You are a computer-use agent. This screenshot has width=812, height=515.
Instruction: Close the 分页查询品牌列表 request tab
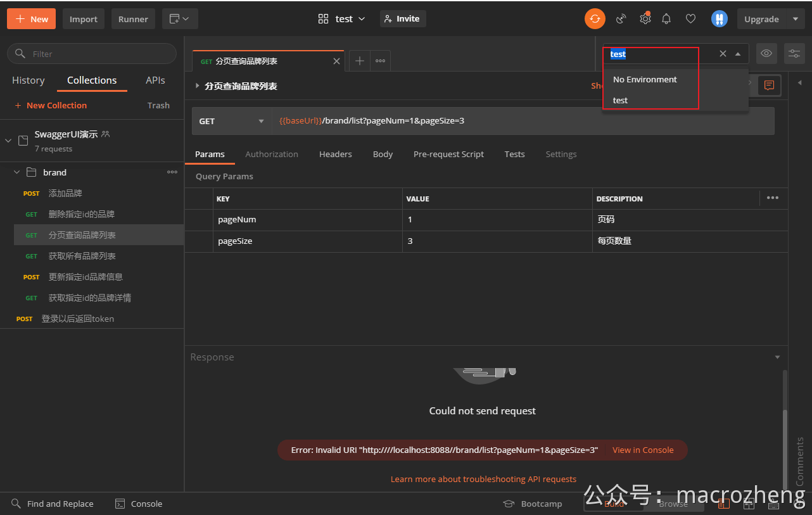[336, 61]
